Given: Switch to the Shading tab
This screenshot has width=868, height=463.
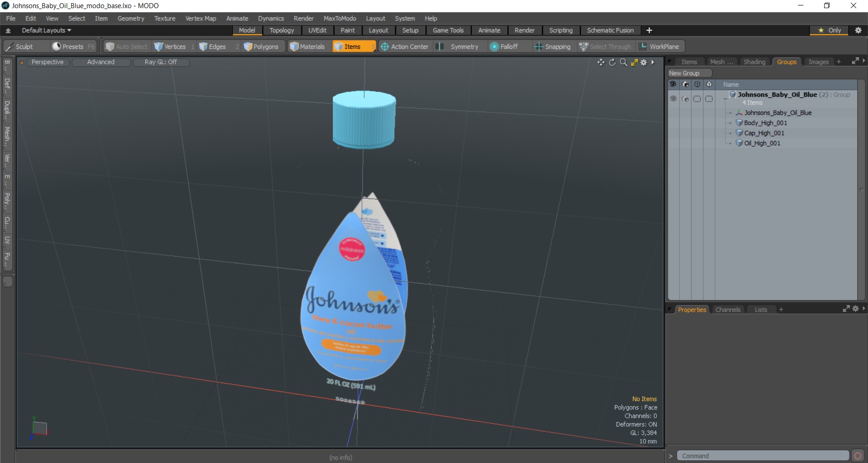Looking at the screenshot, I should 754,62.
